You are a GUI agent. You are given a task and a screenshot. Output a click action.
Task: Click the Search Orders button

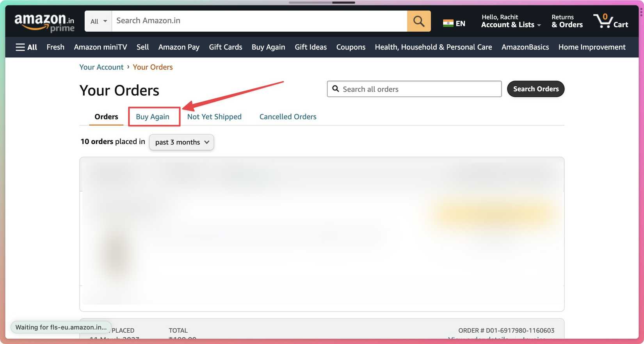535,89
